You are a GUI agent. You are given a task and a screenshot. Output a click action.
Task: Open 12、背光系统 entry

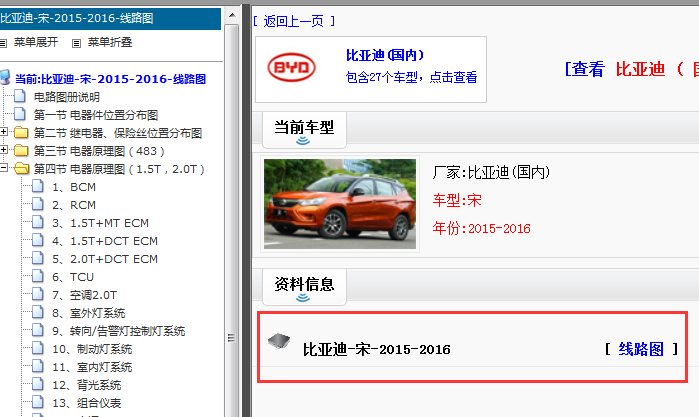pyautogui.click(x=86, y=385)
